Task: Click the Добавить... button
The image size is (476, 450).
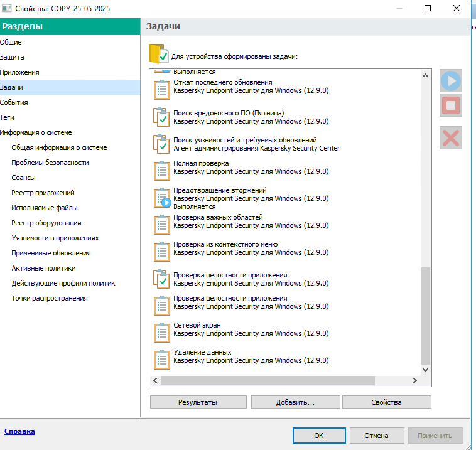Action: click(x=295, y=402)
